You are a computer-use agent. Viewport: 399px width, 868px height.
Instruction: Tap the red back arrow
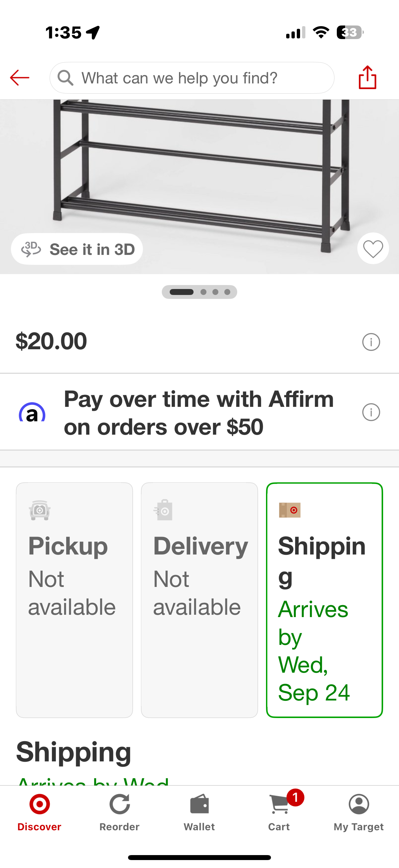[20, 78]
